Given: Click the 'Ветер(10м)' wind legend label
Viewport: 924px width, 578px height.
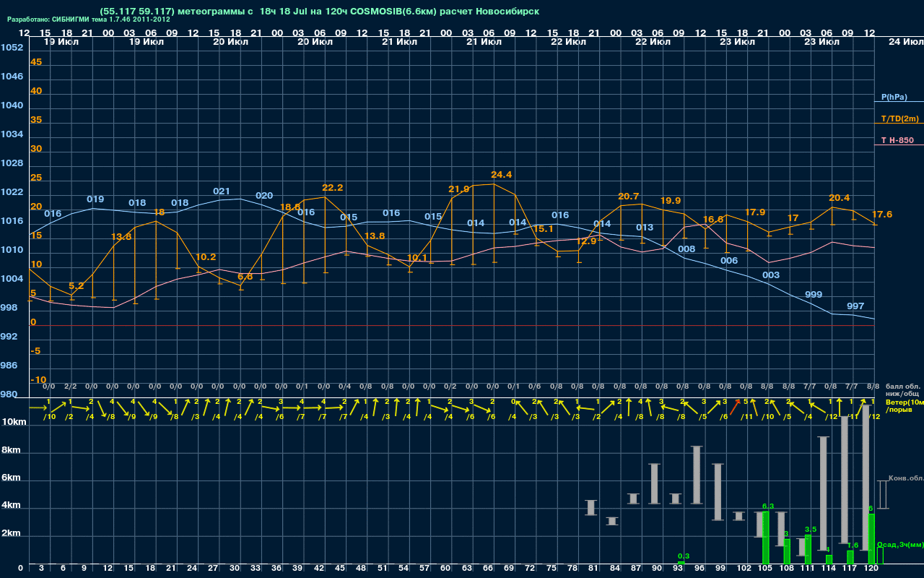Looking at the screenshot, I should coord(905,401).
